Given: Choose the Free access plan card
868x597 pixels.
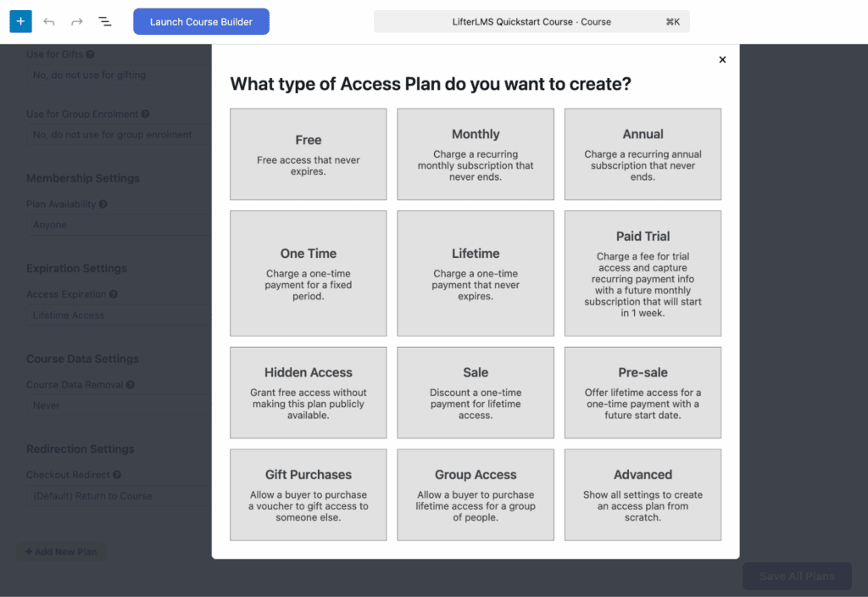Looking at the screenshot, I should click(x=309, y=154).
